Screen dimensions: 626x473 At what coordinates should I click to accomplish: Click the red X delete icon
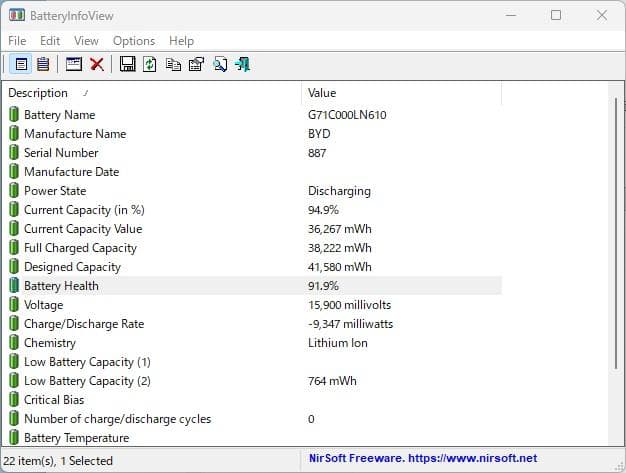pos(97,65)
